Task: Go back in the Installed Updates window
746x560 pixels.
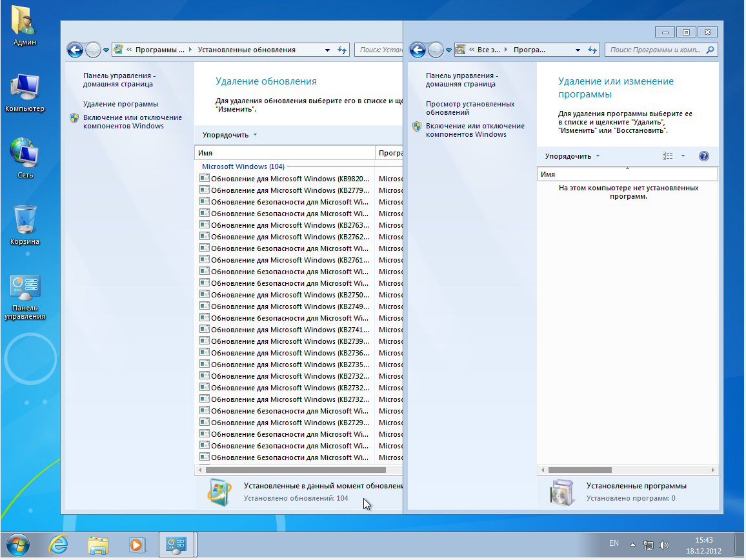Action: [x=75, y=50]
